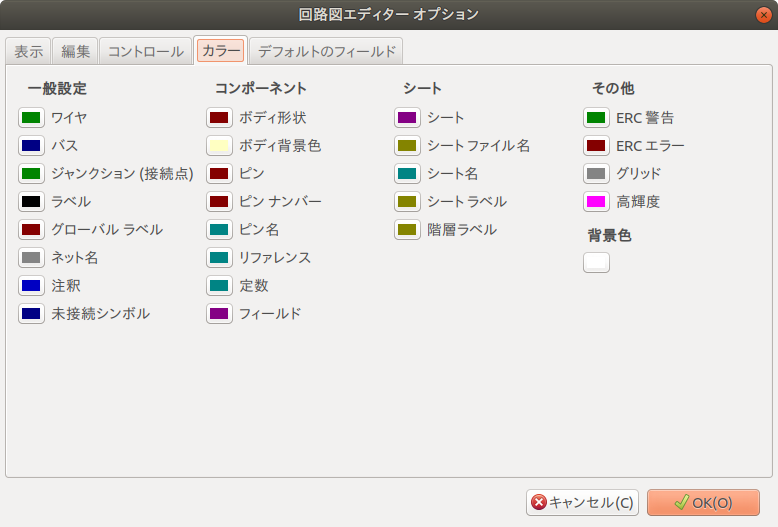
Task: Change the ジャンクション (接続点) color
Action: pyautogui.click(x=31, y=174)
